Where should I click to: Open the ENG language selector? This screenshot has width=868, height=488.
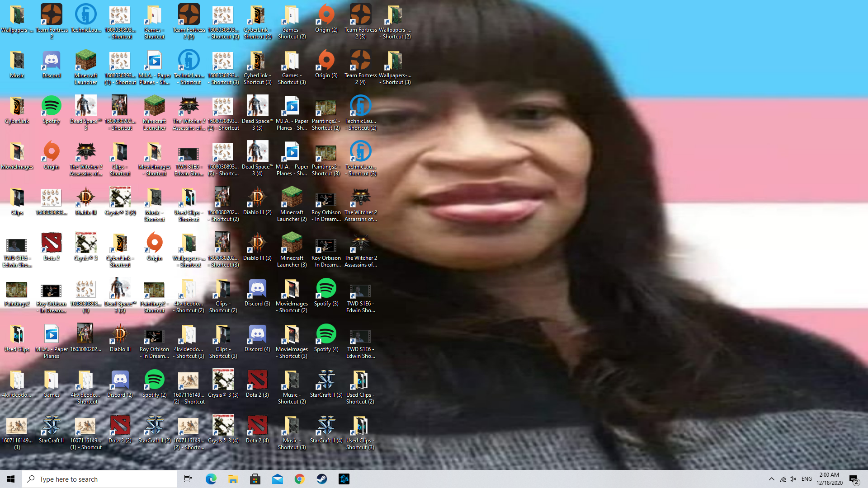tap(807, 479)
